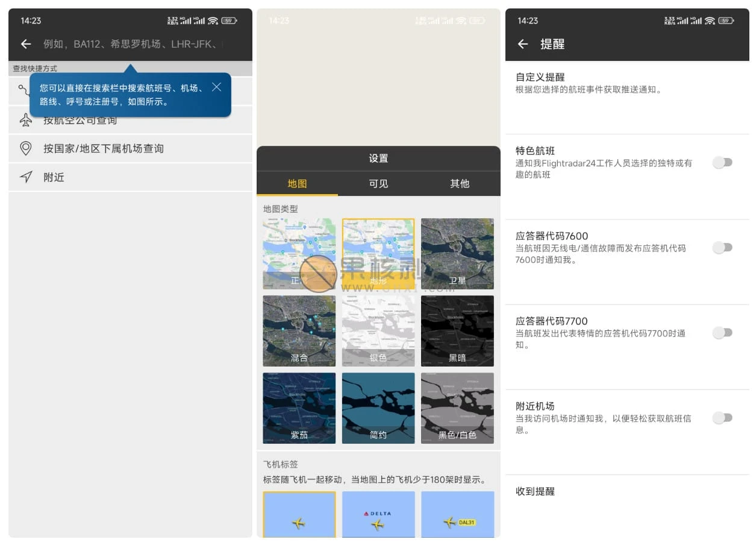
Task: Tap the navigation arrow icon for 附近
Action: click(26, 177)
